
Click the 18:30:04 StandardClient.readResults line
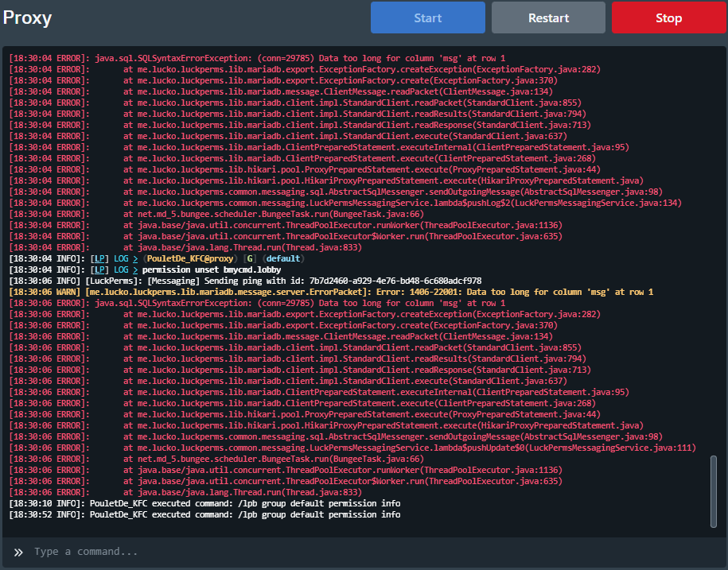pyautogui.click(x=298, y=114)
